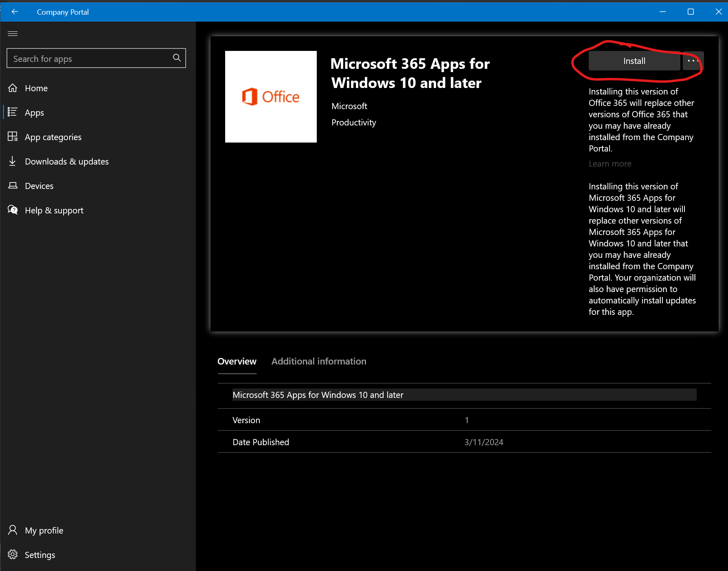Click the Office app logo thumbnail

click(271, 97)
